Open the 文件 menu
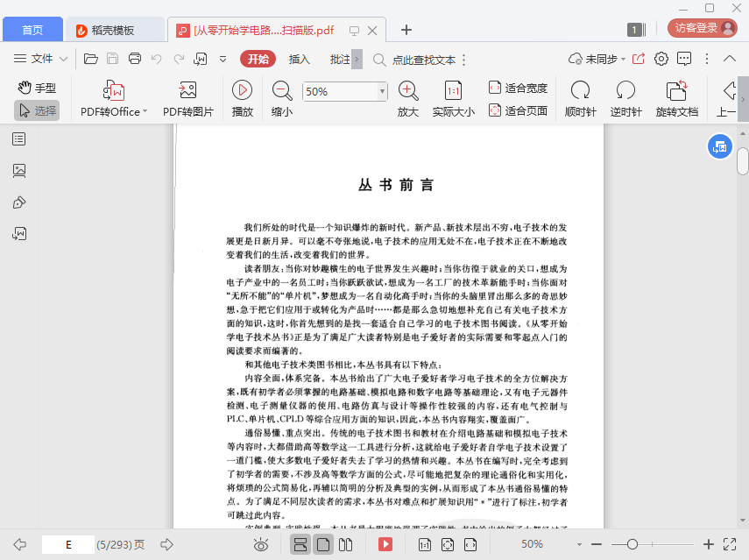 coord(41,59)
